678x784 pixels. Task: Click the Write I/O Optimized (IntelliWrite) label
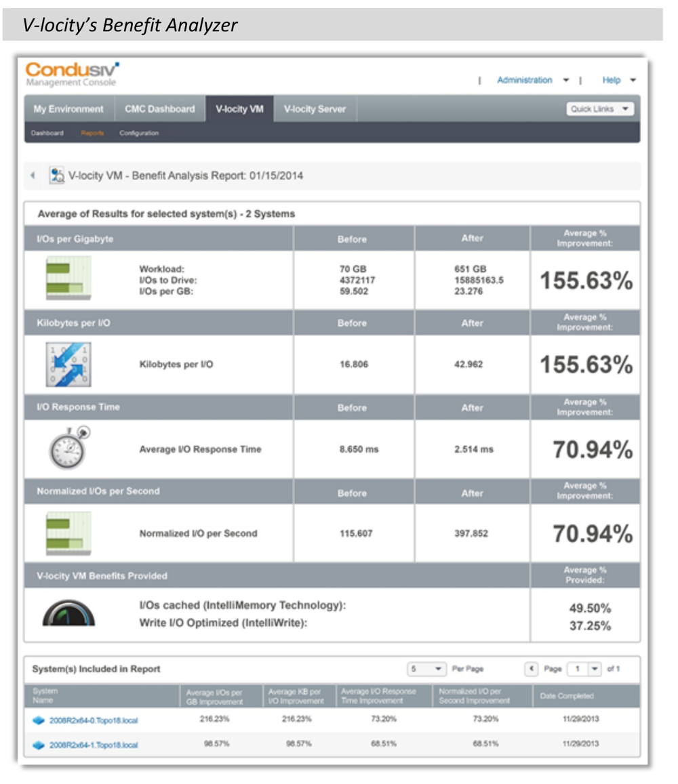click(x=223, y=623)
